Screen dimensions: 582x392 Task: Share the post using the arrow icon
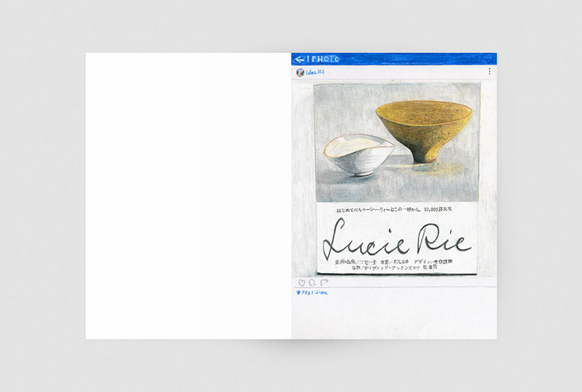click(324, 282)
